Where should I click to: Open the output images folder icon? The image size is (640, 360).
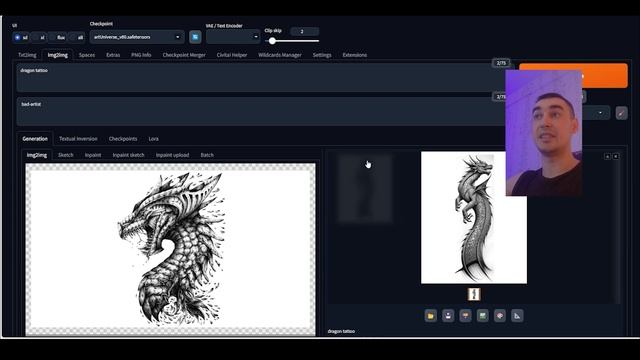tap(431, 316)
